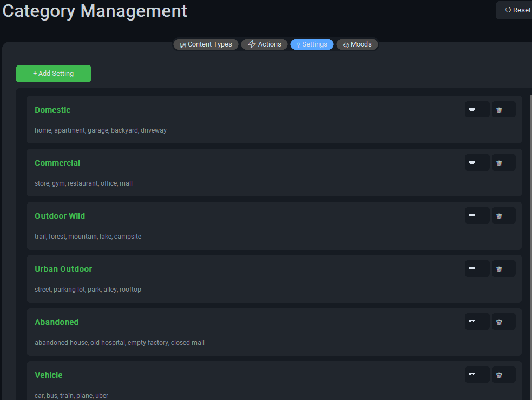Select the Settings tab
Screen dimensions: 532x400
click(312, 44)
